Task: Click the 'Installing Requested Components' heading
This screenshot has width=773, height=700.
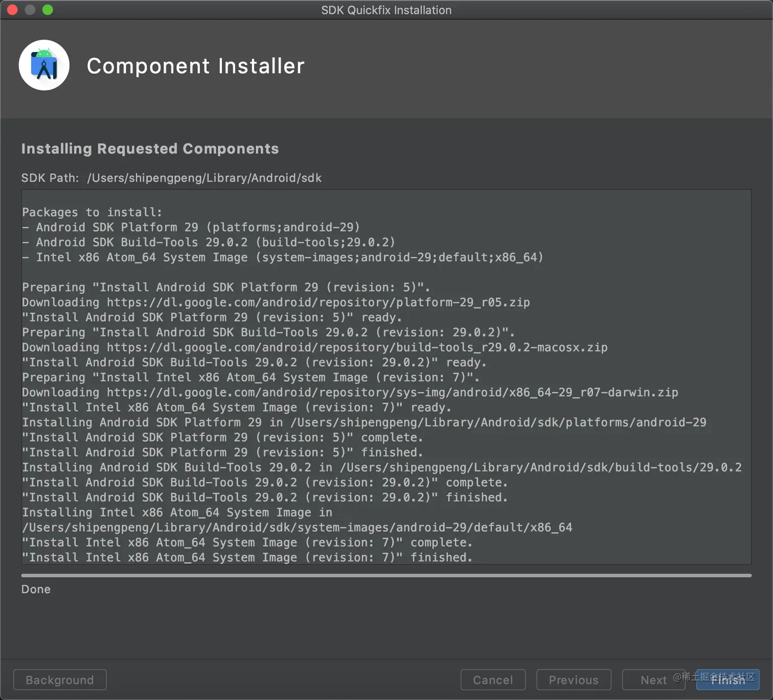Action: coord(150,148)
